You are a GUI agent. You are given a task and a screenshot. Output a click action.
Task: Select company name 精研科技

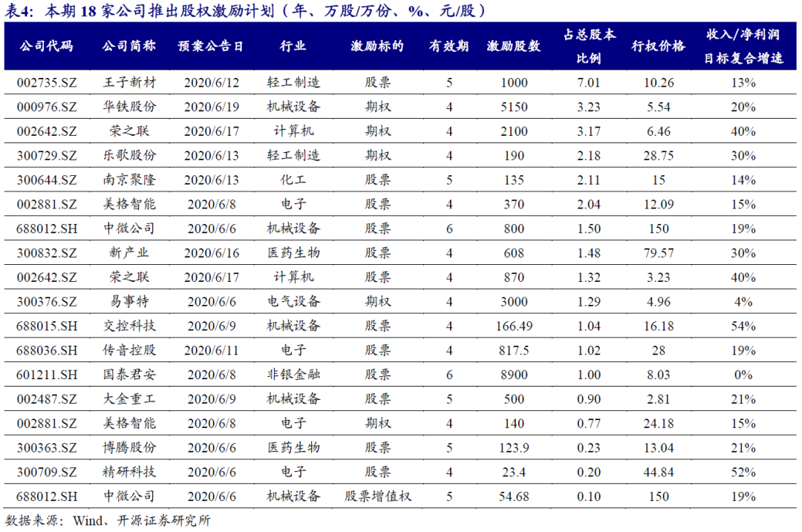coord(129,472)
